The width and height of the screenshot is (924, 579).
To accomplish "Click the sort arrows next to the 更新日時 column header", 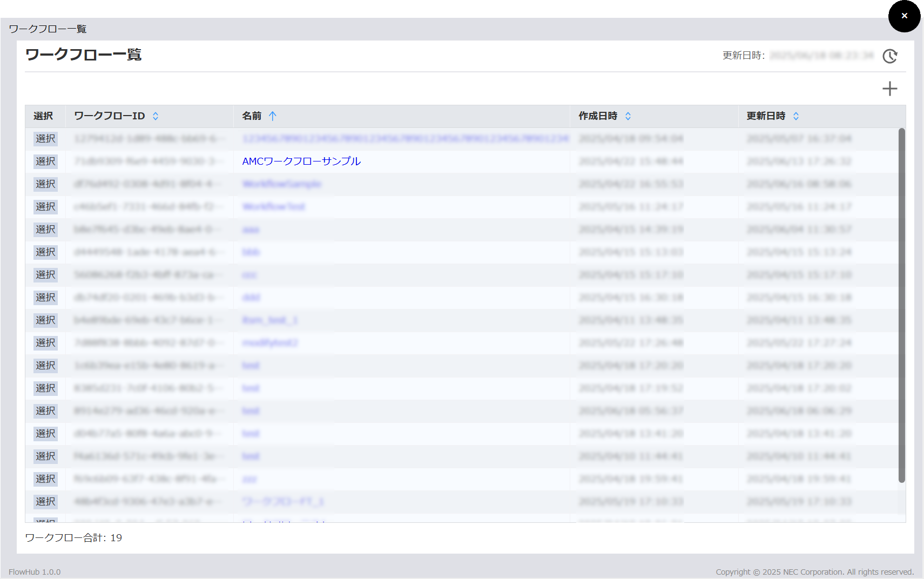I will pyautogui.click(x=796, y=116).
